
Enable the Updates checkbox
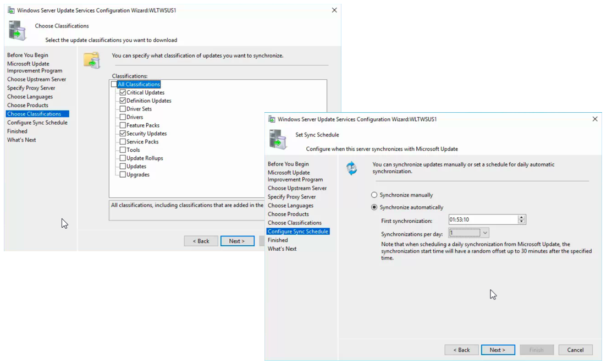pyautogui.click(x=123, y=166)
